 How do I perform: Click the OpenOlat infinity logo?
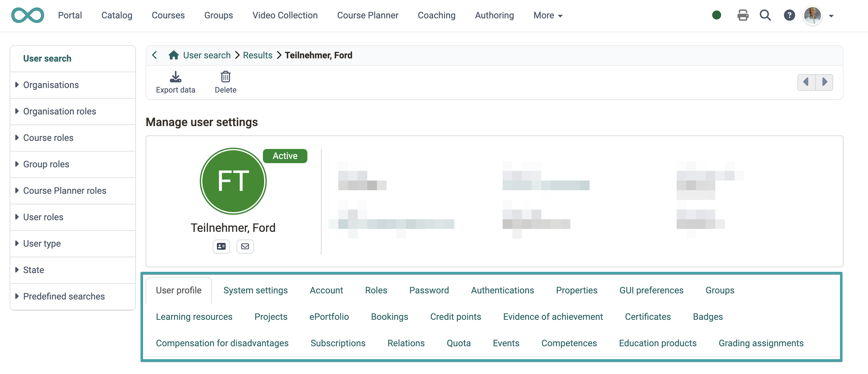[x=28, y=15]
